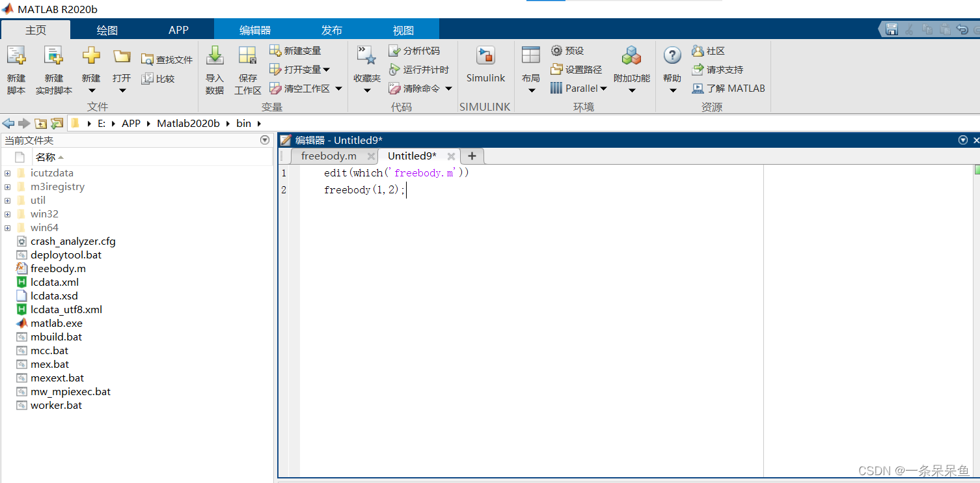980x483 pixels.
Task: Click the save icon in quick access bar
Action: [892, 29]
